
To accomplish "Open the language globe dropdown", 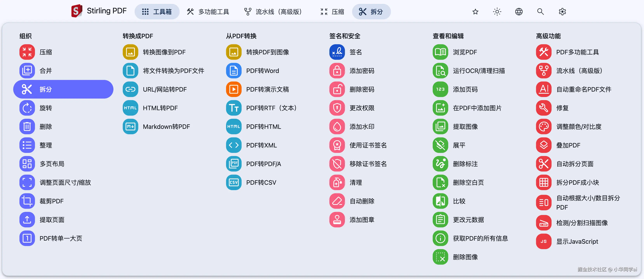I will [x=519, y=11].
